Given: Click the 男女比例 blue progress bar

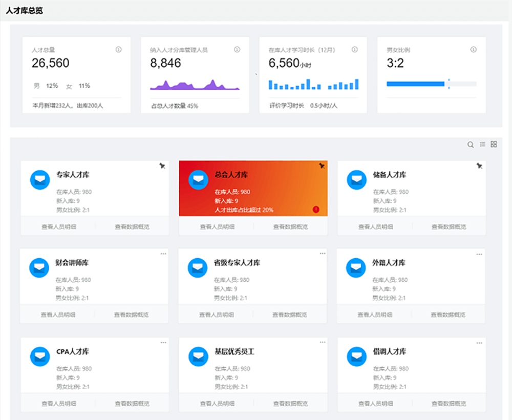Looking at the screenshot, I should [415, 83].
